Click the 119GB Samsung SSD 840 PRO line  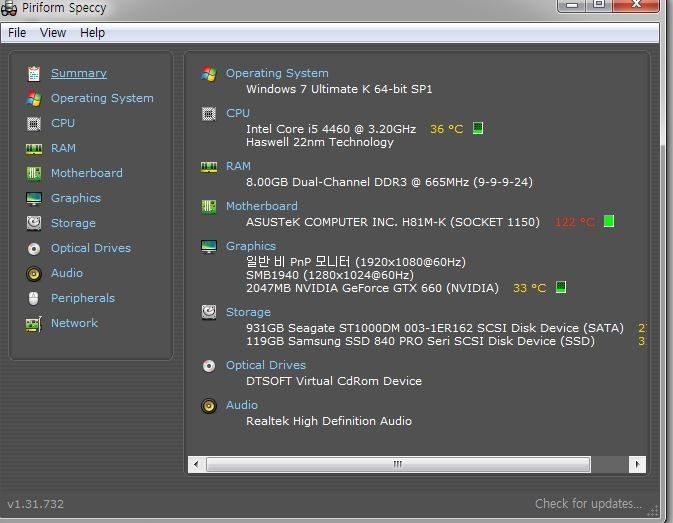pos(420,342)
